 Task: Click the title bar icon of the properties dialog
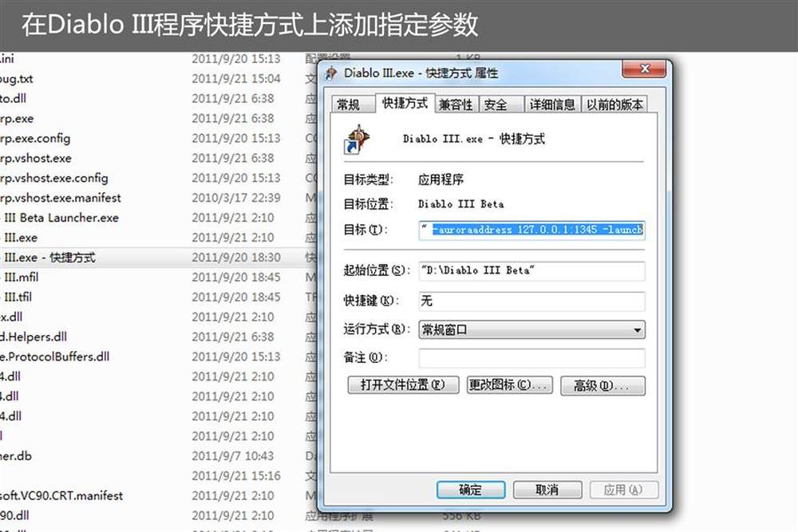click(x=331, y=73)
